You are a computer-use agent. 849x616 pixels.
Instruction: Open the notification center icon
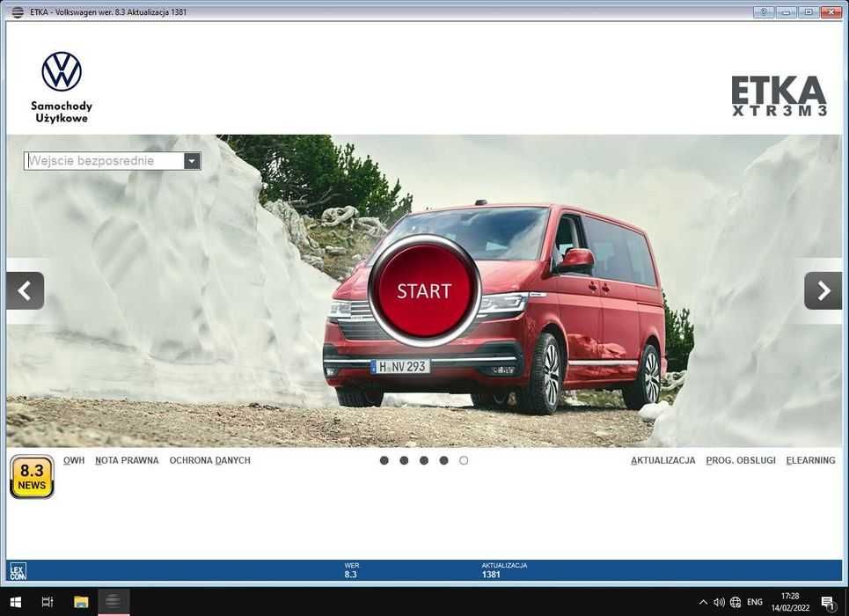(x=829, y=602)
